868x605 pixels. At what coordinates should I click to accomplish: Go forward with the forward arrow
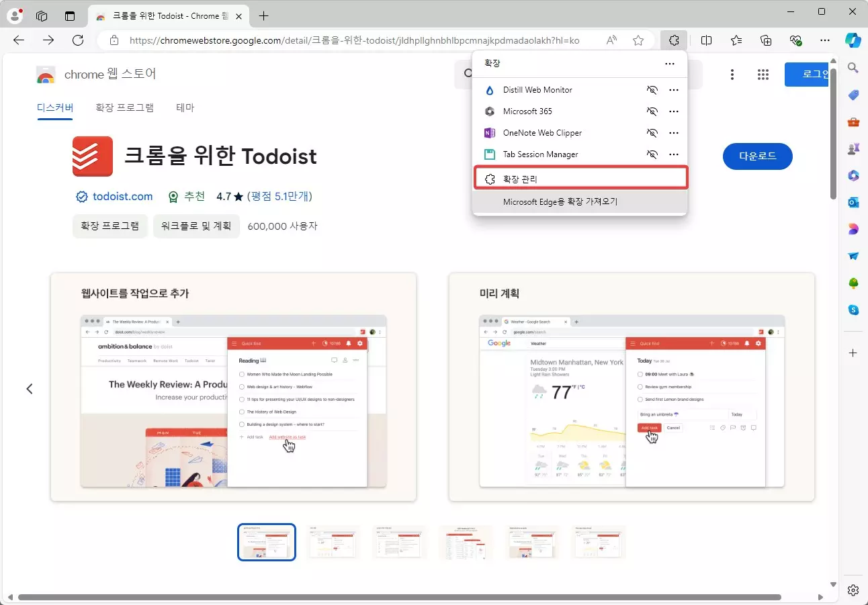[x=48, y=40]
